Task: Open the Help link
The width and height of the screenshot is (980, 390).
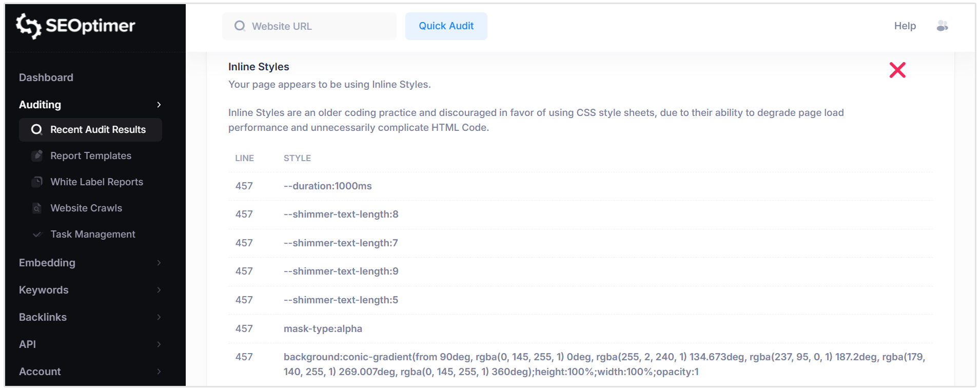Action: coord(904,26)
